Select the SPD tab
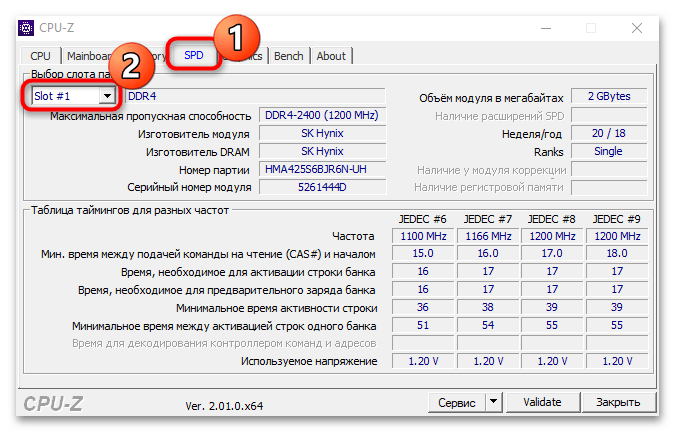Image resolution: width=675 pixels, height=432 pixels. (194, 55)
